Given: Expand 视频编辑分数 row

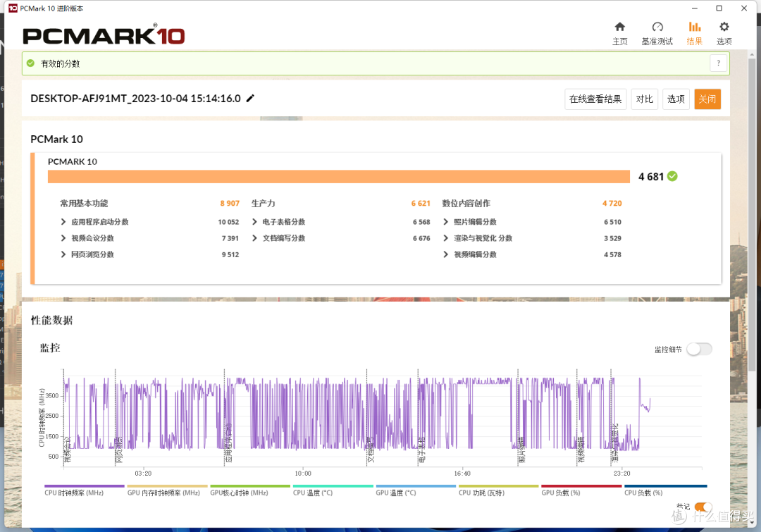Looking at the screenshot, I should [446, 254].
